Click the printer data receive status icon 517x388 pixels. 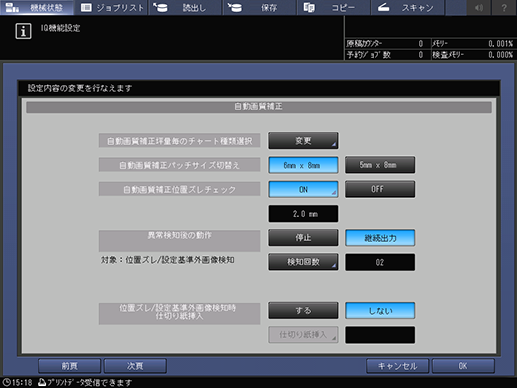pyautogui.click(x=42, y=382)
